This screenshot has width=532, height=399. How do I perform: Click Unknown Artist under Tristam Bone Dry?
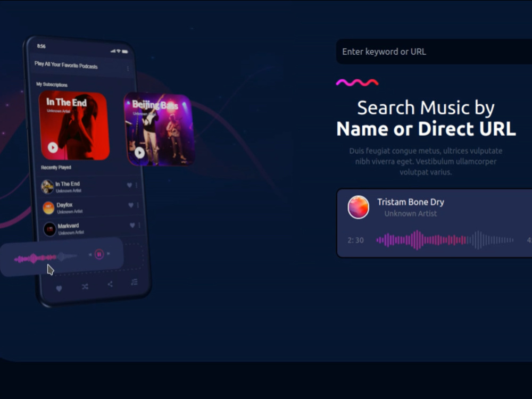tap(411, 213)
